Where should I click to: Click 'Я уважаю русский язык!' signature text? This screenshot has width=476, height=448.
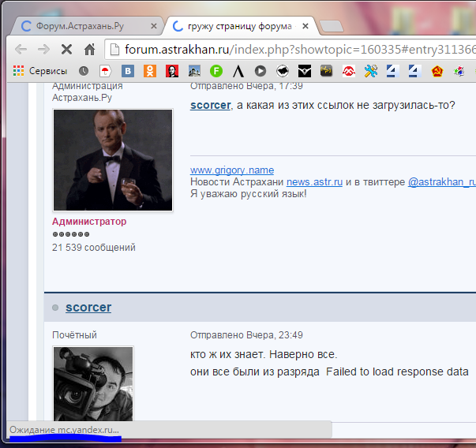249,193
